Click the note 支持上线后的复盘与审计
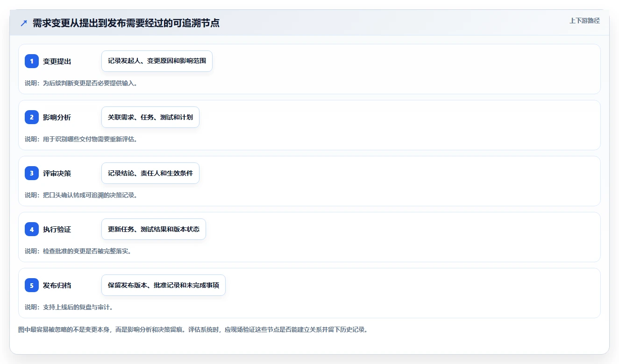Screen dimensions: 619x364 tap(69, 307)
